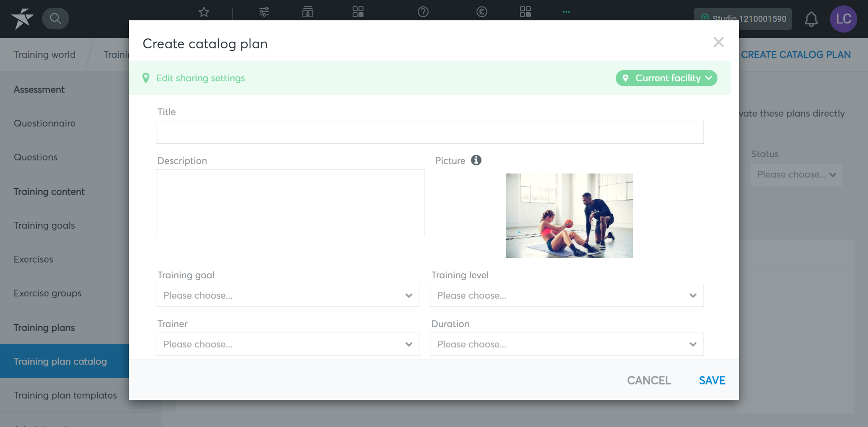Open Training world breadcrumb tab

click(44, 55)
